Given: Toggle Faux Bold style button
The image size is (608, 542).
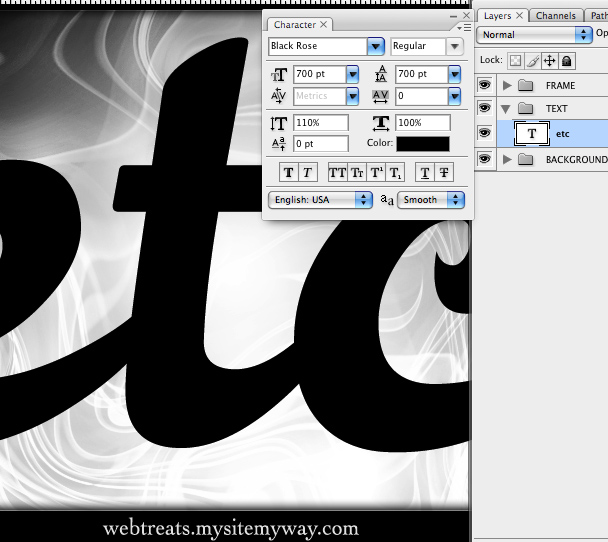Looking at the screenshot, I should pos(288,173).
